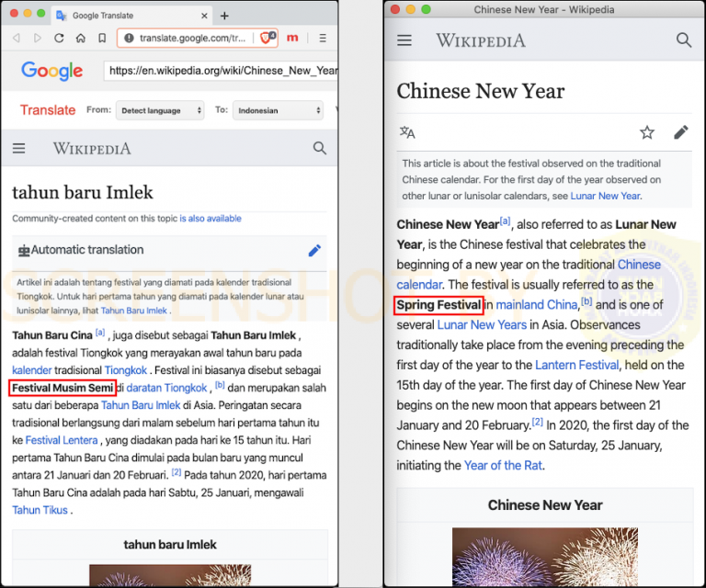Viewport: 706px width, 588px height.
Task: Click the language switch icon in Wikipedia
Action: [407, 132]
